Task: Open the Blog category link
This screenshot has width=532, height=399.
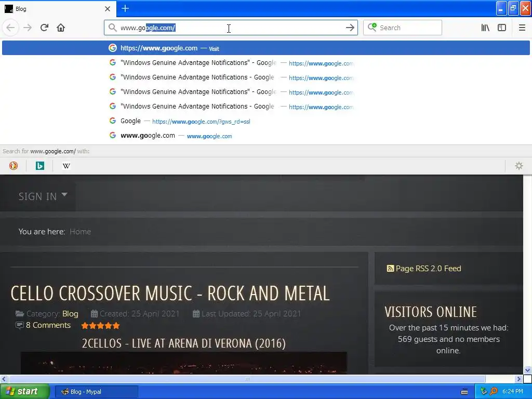Action: 70,313
